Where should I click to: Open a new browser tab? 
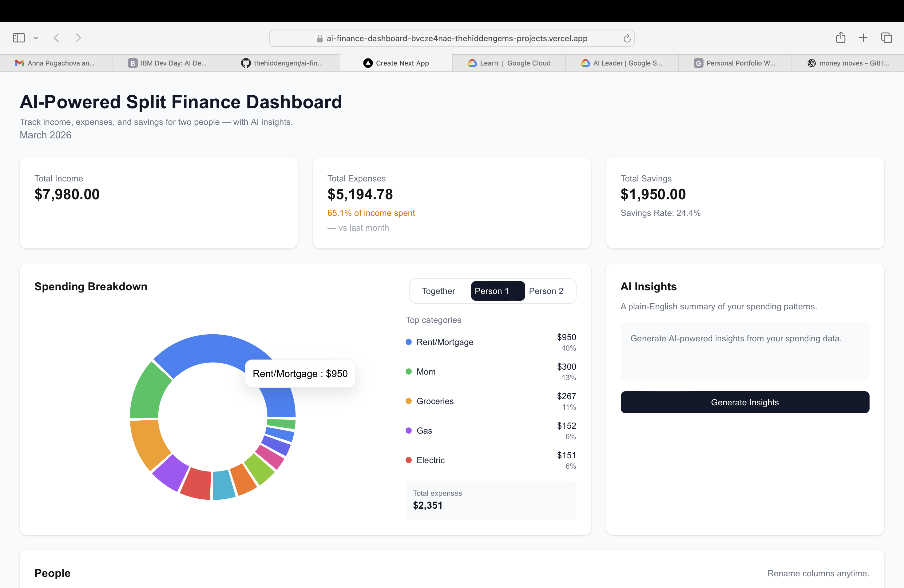[863, 38]
